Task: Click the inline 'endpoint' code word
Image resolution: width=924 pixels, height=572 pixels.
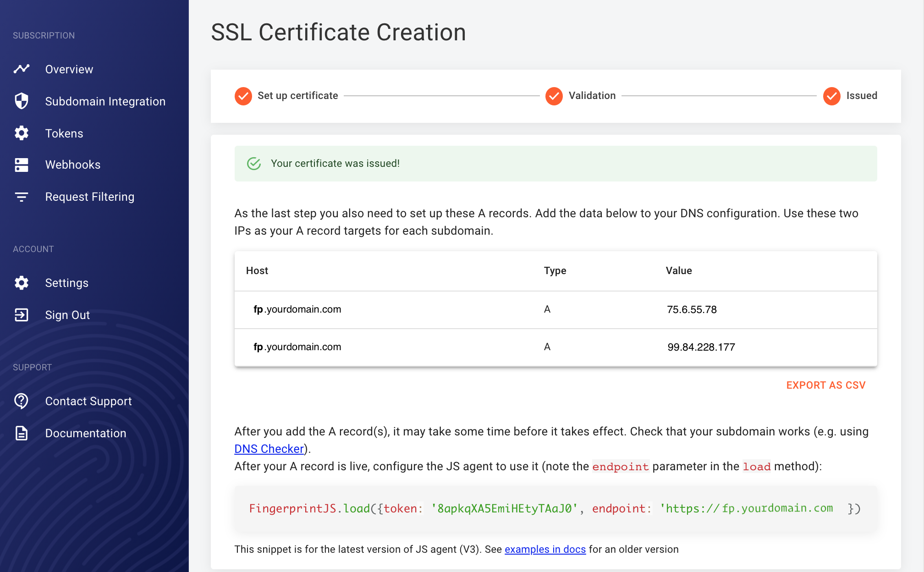Action: coord(621,467)
